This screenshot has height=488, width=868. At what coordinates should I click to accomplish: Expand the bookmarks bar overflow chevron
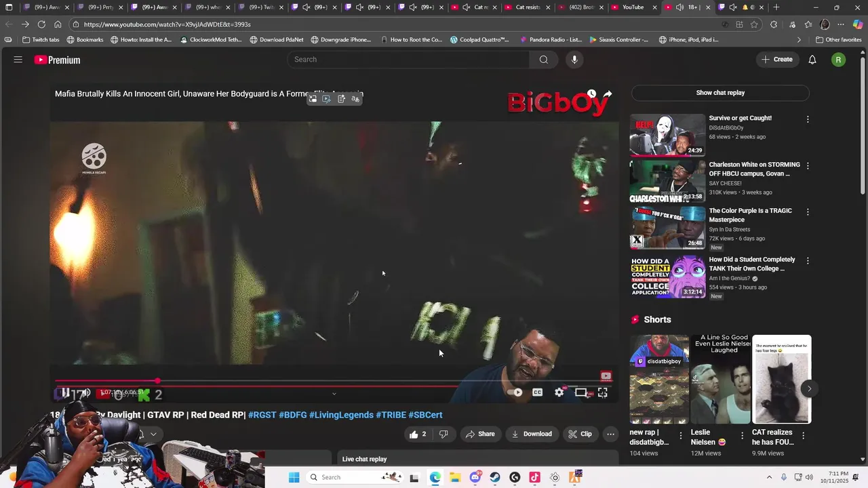pyautogui.click(x=798, y=40)
